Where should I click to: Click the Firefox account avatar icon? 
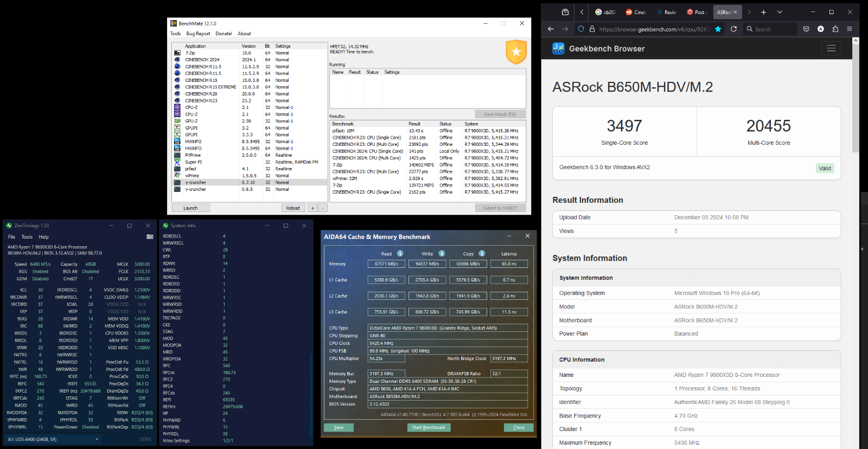point(821,29)
